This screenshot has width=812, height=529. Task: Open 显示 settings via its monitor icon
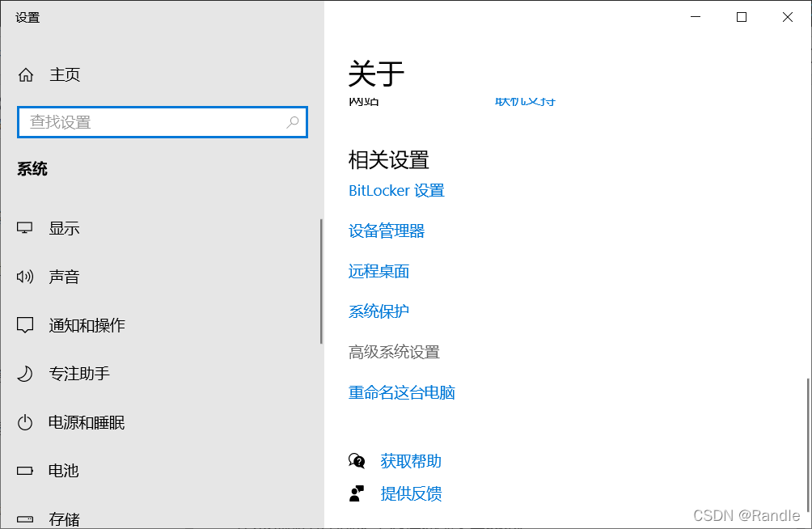click(26, 228)
